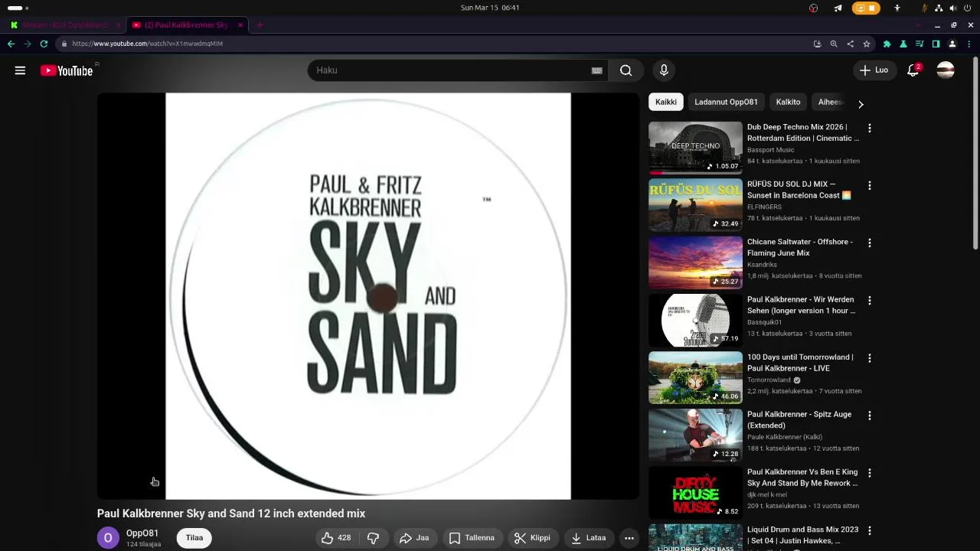Screen dimensions: 980x551
Task: Click the Sky and Sand video player
Action: pos(368,296)
